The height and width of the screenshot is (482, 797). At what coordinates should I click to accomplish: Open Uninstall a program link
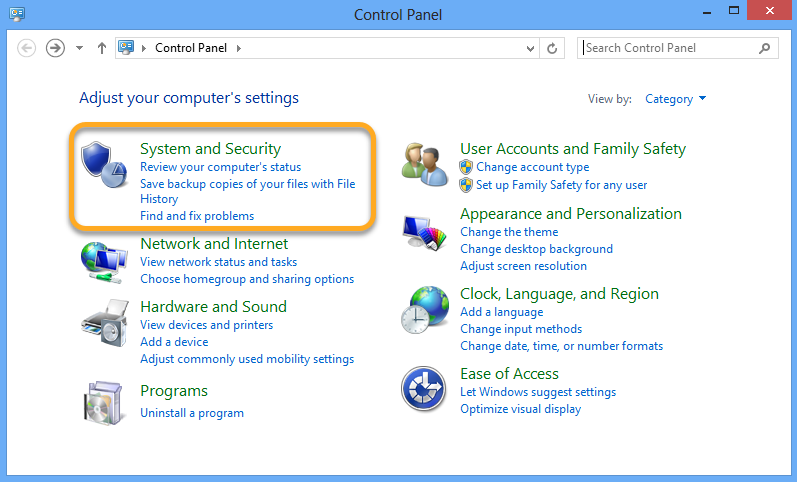coord(192,412)
